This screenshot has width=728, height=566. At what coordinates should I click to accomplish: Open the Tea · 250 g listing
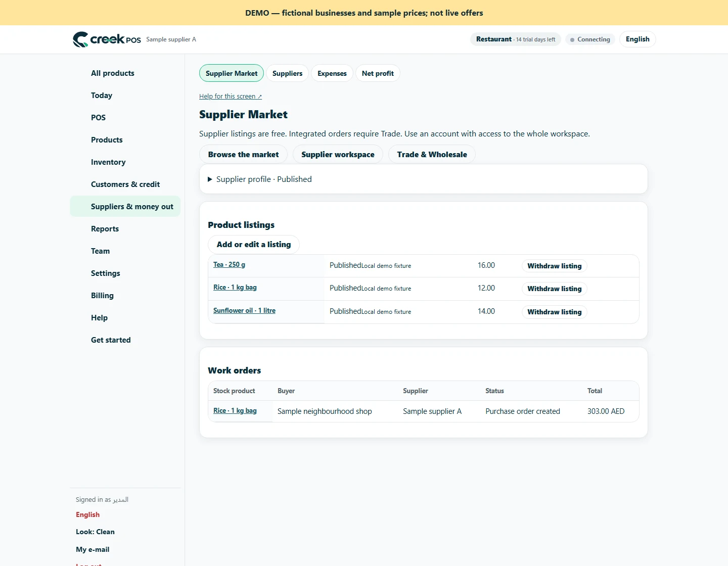pyautogui.click(x=229, y=265)
